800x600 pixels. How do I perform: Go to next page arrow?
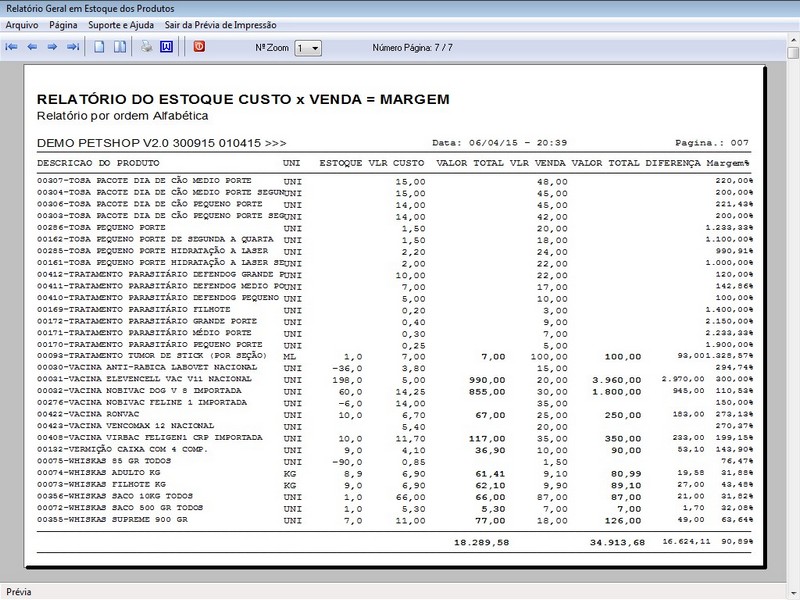pyautogui.click(x=52, y=47)
